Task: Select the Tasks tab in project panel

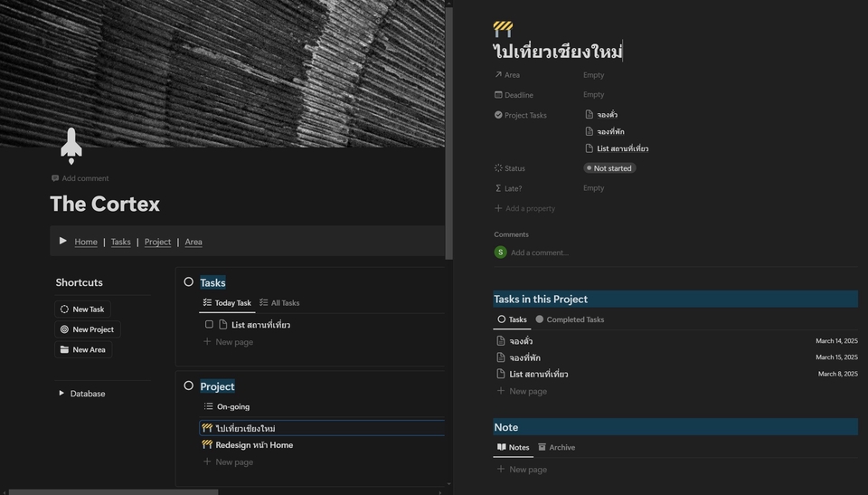Action: click(x=512, y=319)
